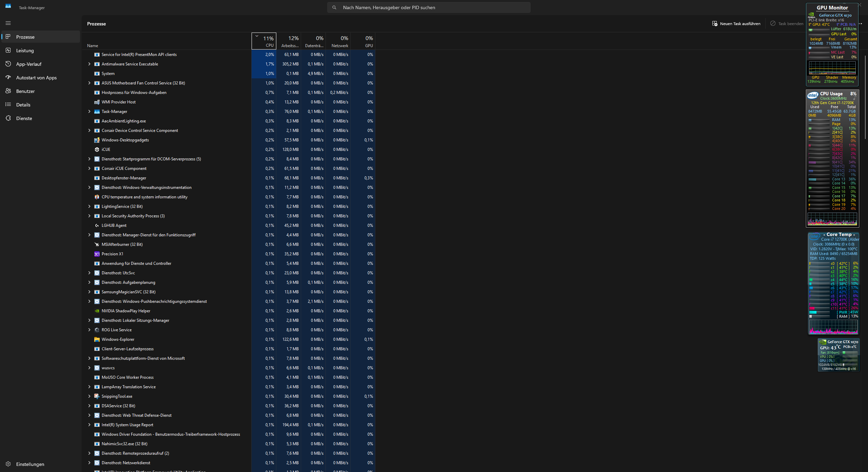Select the Prozesse menu entry
Image resolution: width=868 pixels, height=472 pixels.
point(25,37)
